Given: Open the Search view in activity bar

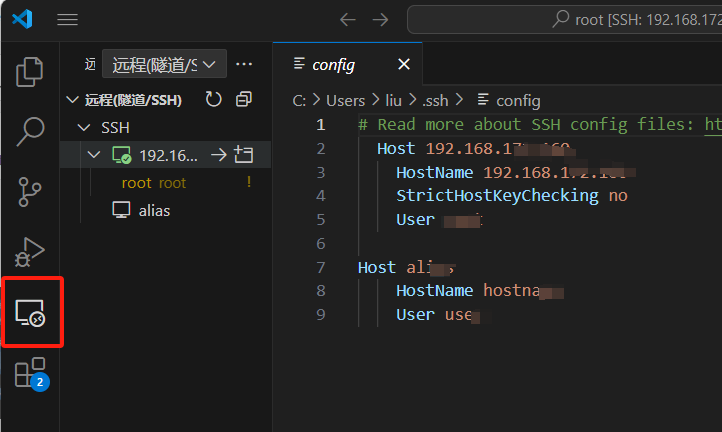Looking at the screenshot, I should (30, 132).
